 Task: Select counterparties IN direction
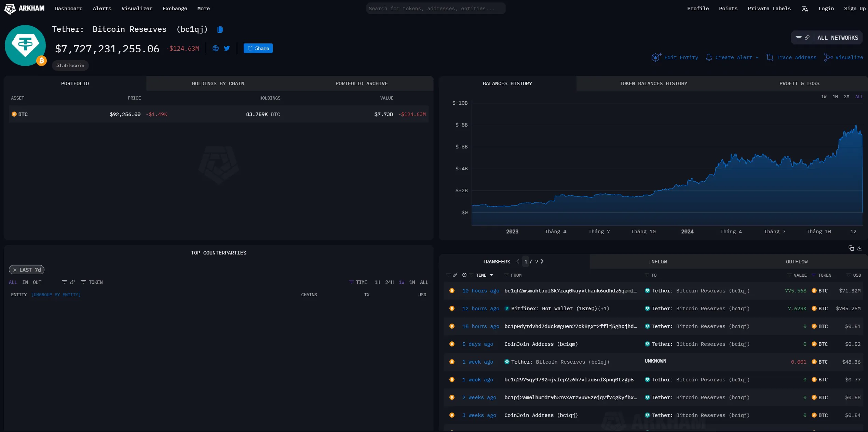coord(25,282)
